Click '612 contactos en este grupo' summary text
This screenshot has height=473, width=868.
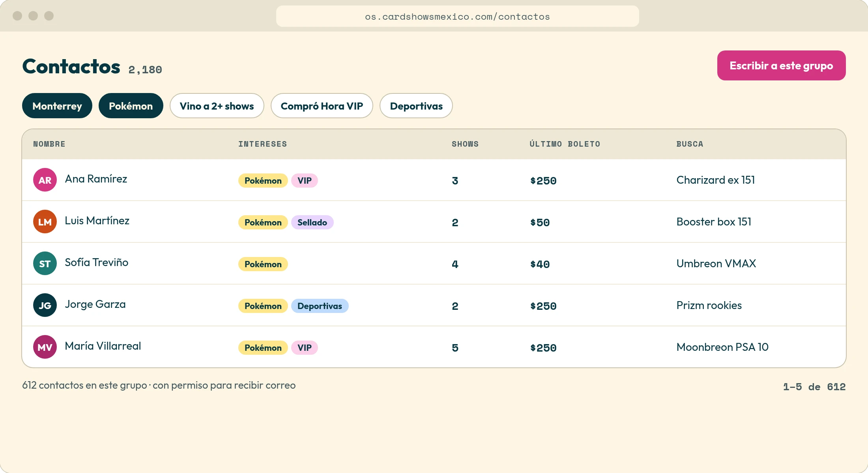[x=84, y=385]
